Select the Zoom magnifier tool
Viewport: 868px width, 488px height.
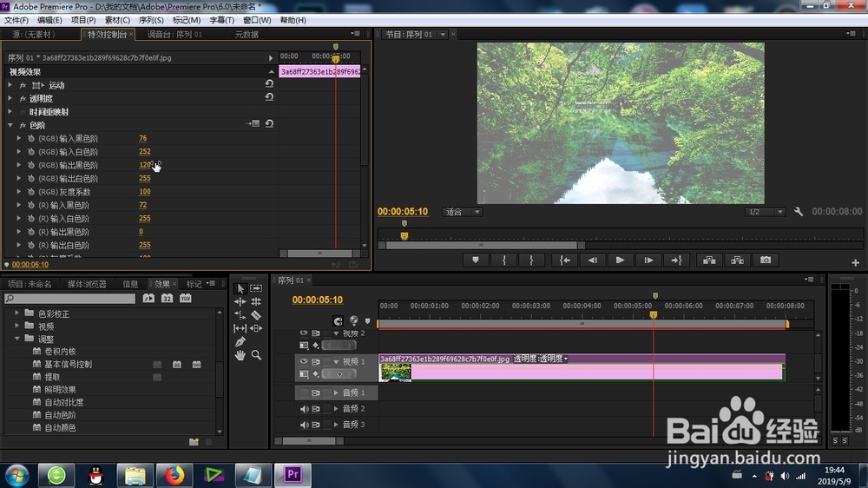[256, 355]
